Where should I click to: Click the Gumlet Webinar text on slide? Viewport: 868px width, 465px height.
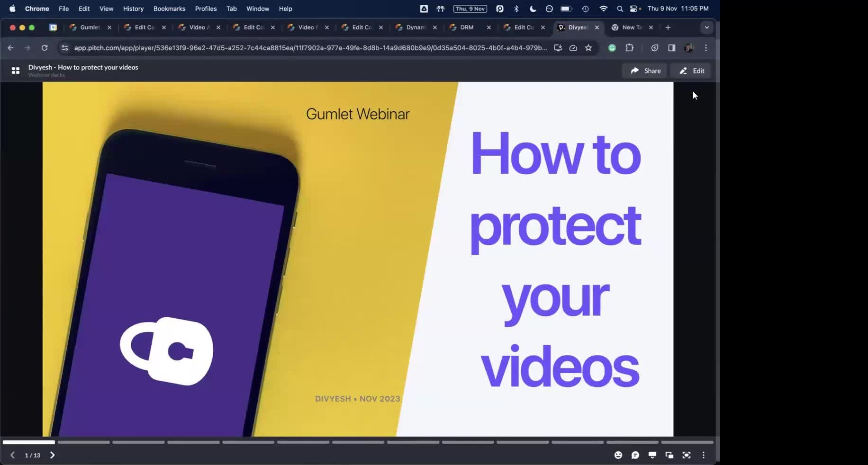358,114
